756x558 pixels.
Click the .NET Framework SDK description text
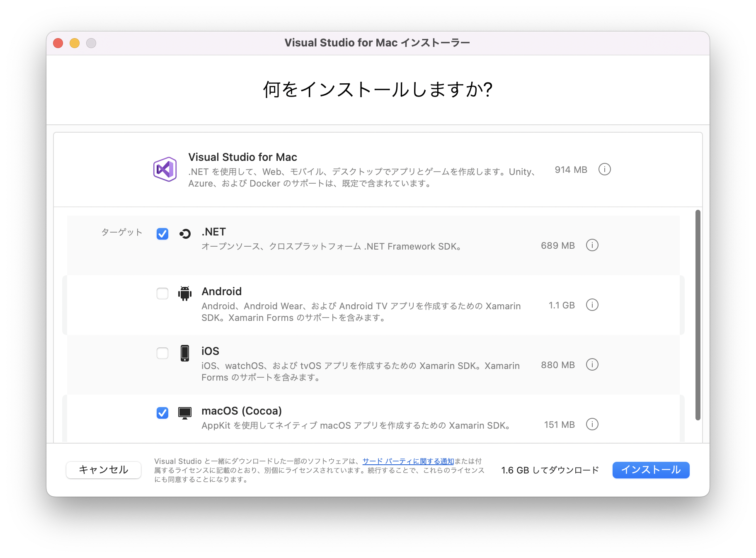tap(332, 246)
